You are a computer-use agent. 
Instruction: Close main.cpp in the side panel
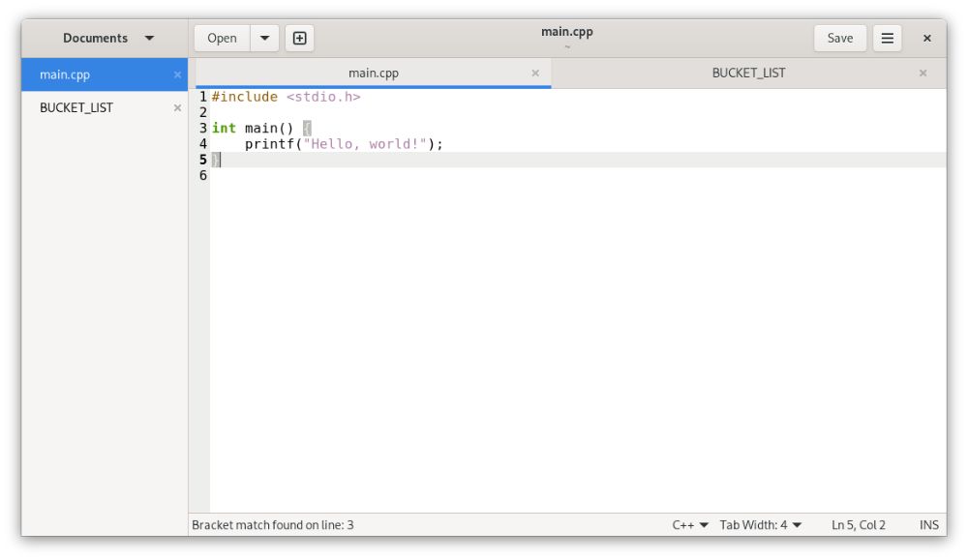177,74
